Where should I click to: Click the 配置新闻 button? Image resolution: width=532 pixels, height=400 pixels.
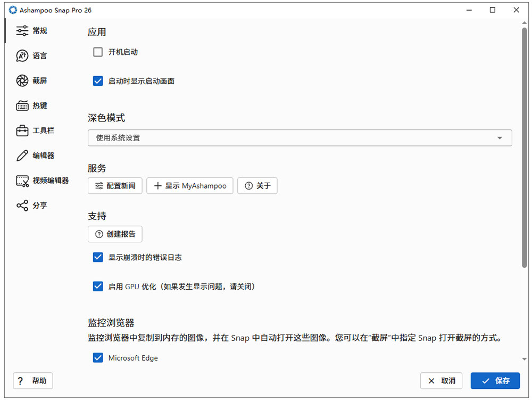click(115, 186)
